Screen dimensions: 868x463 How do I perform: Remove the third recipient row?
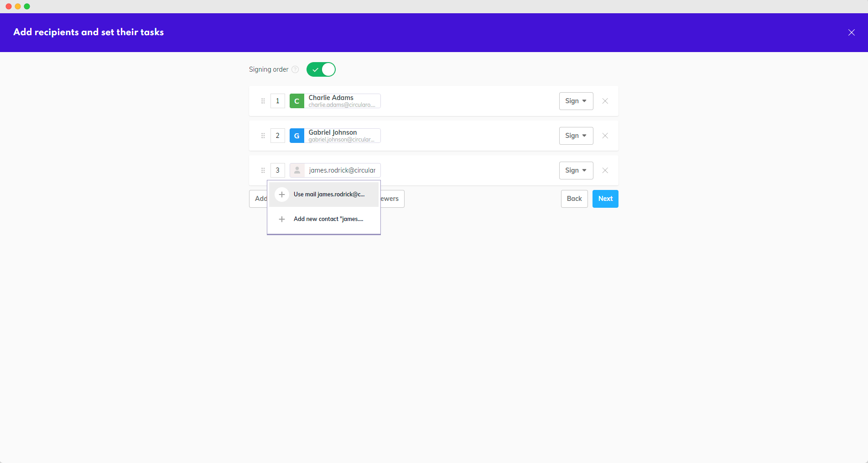[605, 170]
